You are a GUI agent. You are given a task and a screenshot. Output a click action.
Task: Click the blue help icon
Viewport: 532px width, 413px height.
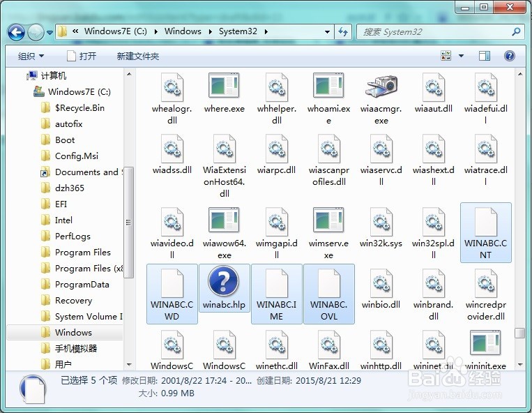coord(509,56)
